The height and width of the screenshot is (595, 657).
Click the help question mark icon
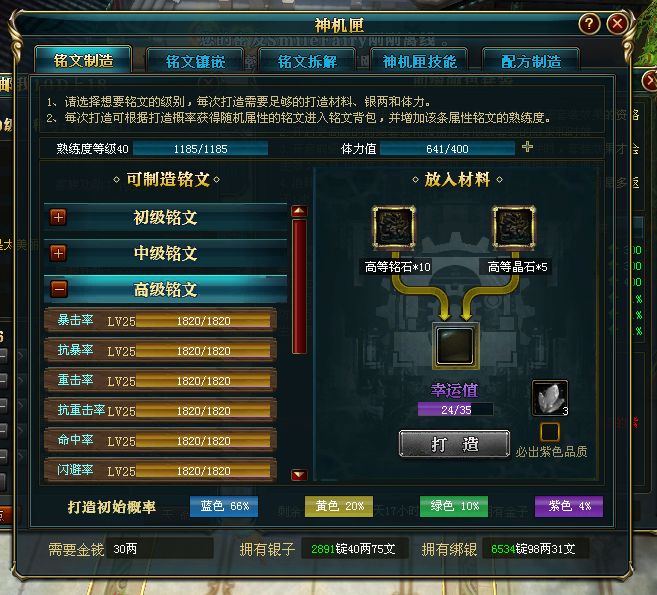pyautogui.click(x=589, y=24)
